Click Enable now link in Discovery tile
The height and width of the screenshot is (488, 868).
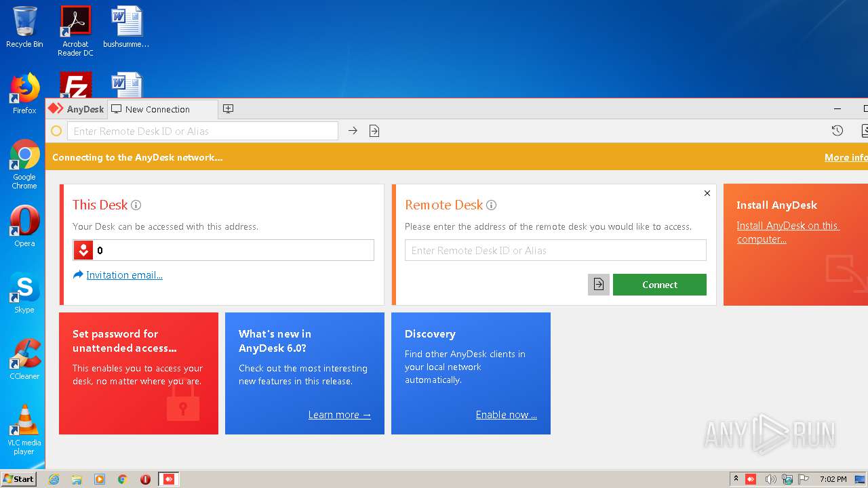coord(506,415)
